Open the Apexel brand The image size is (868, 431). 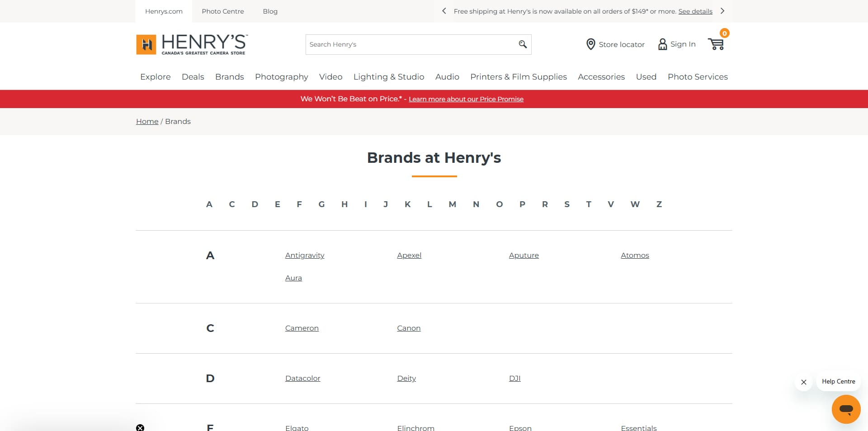(x=409, y=256)
